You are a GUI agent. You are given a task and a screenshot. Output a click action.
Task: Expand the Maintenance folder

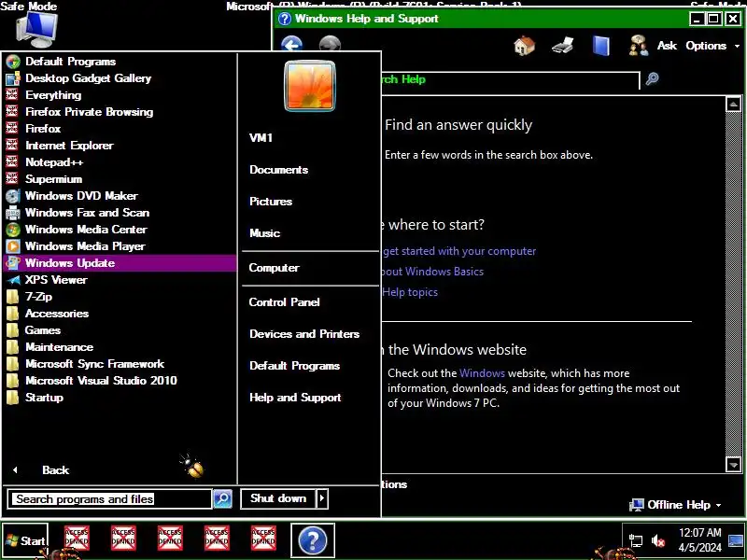[120, 347]
